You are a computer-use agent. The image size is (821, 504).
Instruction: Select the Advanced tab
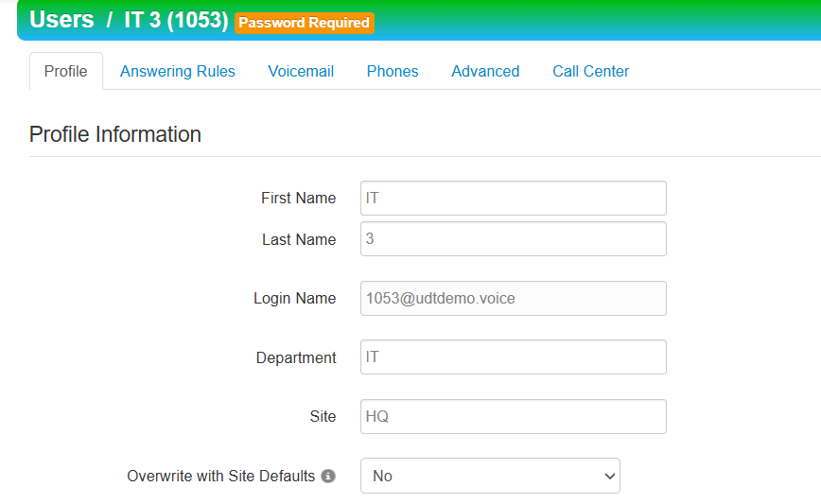coord(485,71)
